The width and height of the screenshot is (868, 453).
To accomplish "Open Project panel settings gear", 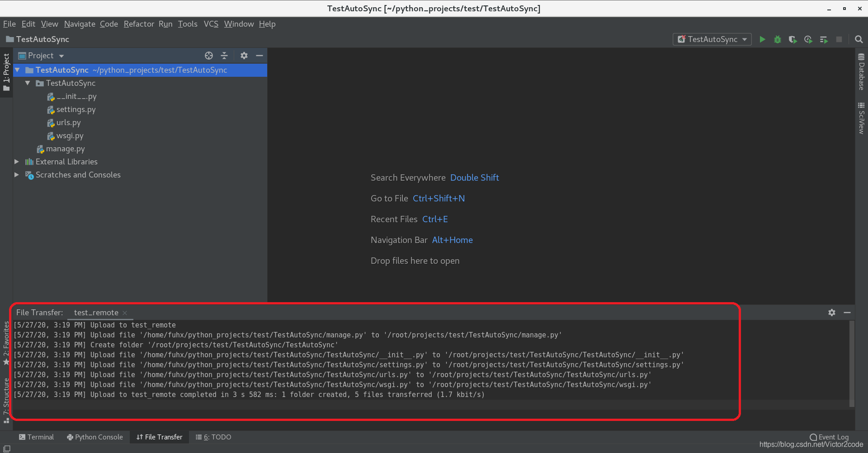I will pyautogui.click(x=244, y=56).
